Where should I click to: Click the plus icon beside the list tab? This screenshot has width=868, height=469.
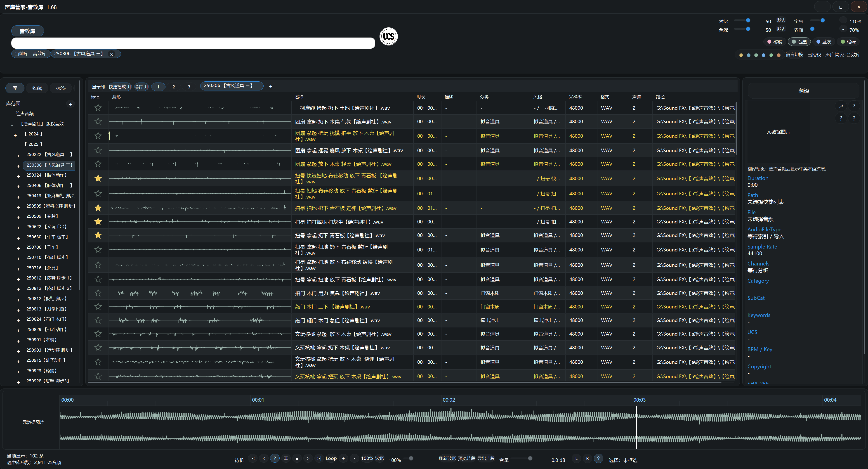coord(271,86)
